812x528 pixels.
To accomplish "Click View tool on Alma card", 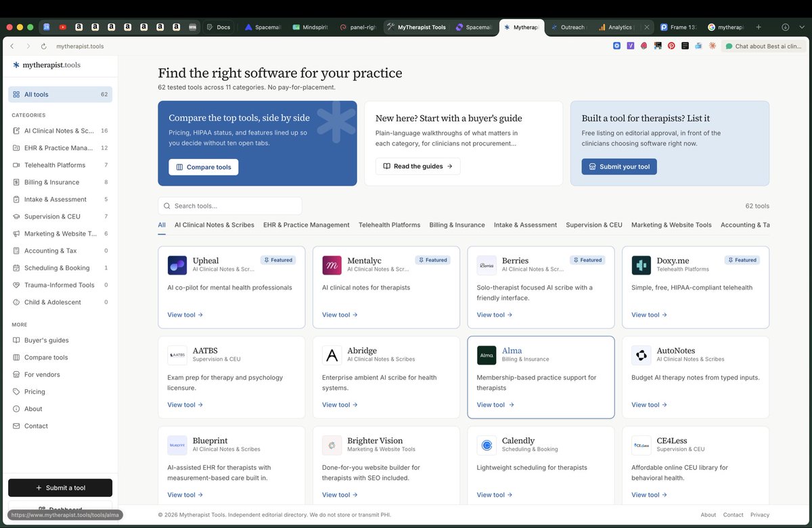I will coord(495,405).
